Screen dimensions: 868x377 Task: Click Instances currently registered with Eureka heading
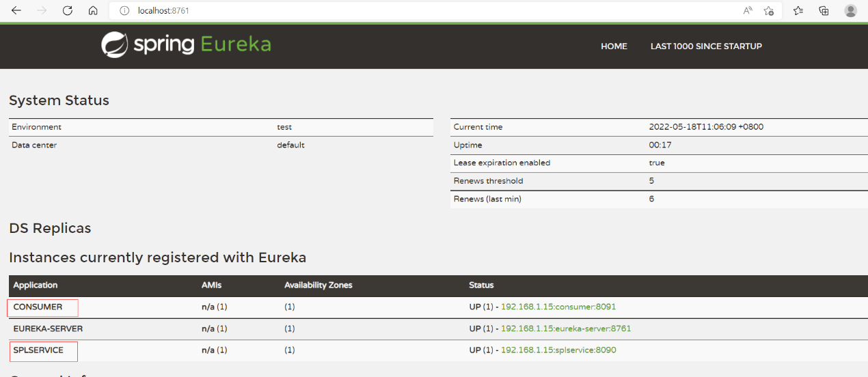pos(158,257)
